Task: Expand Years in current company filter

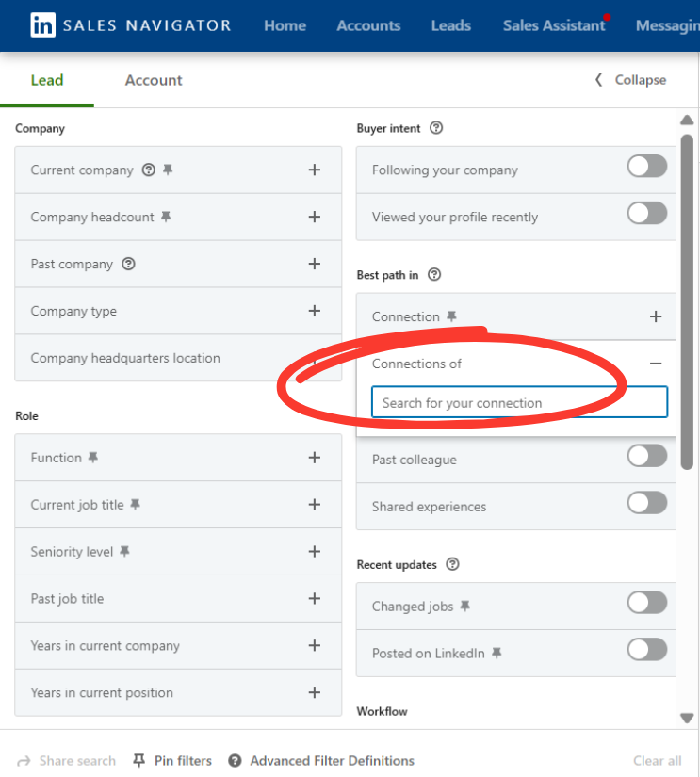Action: [315, 645]
